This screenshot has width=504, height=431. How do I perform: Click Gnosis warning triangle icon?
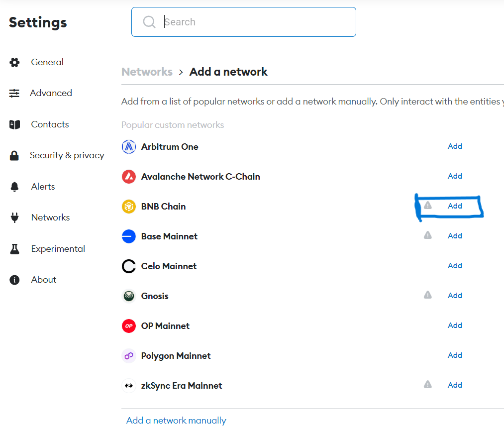point(427,295)
